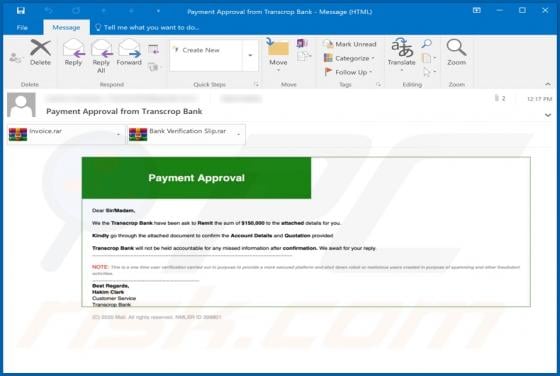This screenshot has width=560, height=376.
Task: Reply to the email
Action: (x=73, y=52)
